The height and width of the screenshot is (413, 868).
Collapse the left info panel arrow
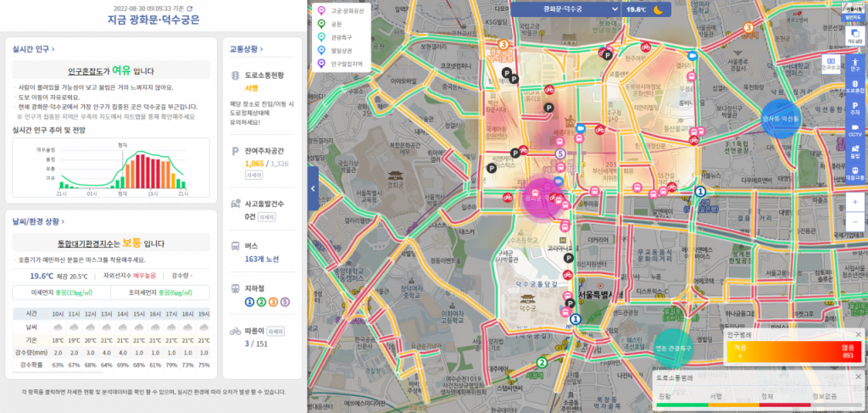click(313, 187)
